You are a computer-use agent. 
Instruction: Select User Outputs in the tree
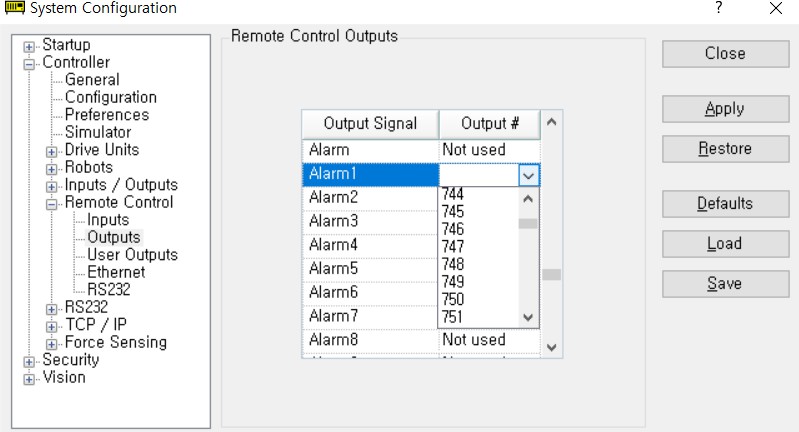coord(132,254)
